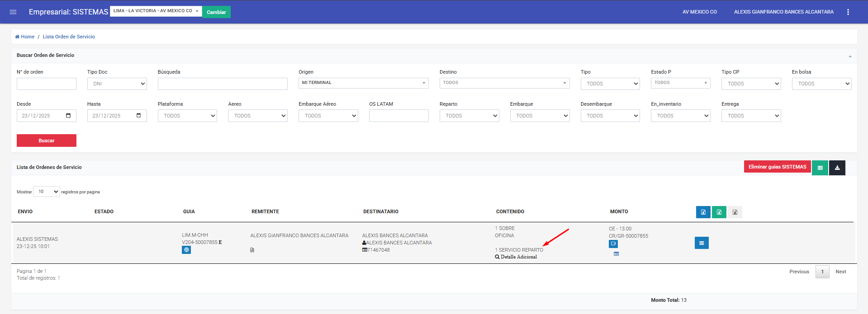The height and width of the screenshot is (314, 868).
Task: Open the registros por pagina selector
Action: pos(47,192)
